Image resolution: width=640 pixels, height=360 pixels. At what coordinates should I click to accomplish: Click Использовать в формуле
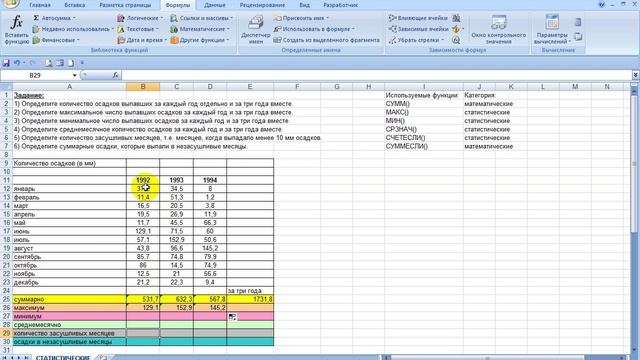pos(314,29)
